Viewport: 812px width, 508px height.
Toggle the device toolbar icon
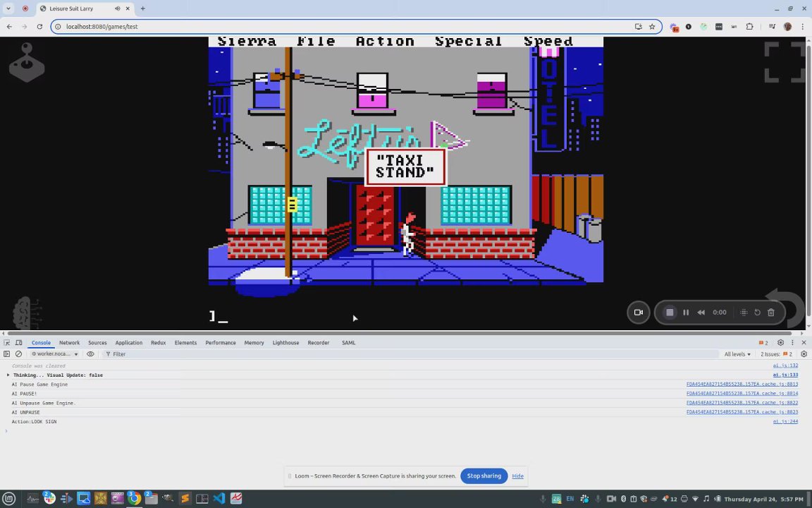(18, 343)
